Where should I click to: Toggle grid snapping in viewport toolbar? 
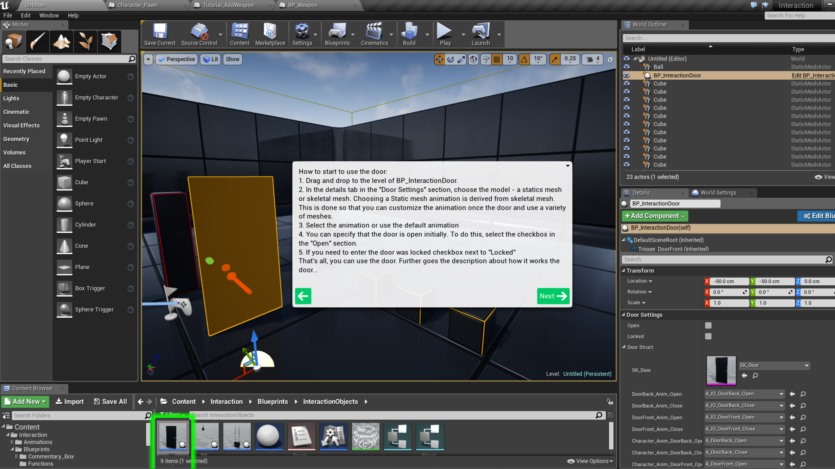click(497, 59)
